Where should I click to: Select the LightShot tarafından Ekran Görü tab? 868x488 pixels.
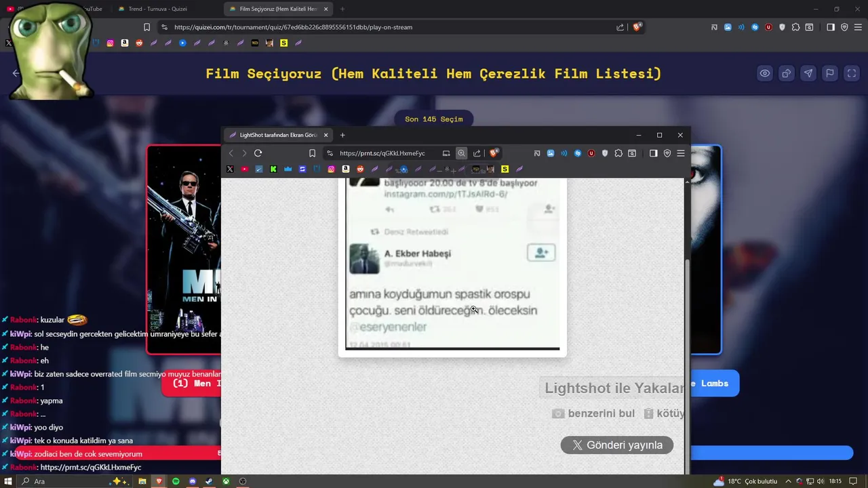click(278, 135)
